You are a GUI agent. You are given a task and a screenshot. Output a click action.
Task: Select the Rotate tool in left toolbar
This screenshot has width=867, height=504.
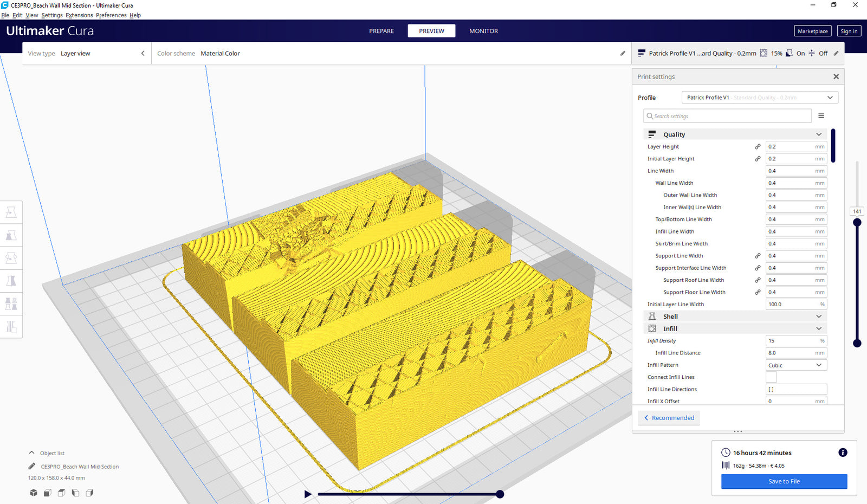tap(11, 258)
